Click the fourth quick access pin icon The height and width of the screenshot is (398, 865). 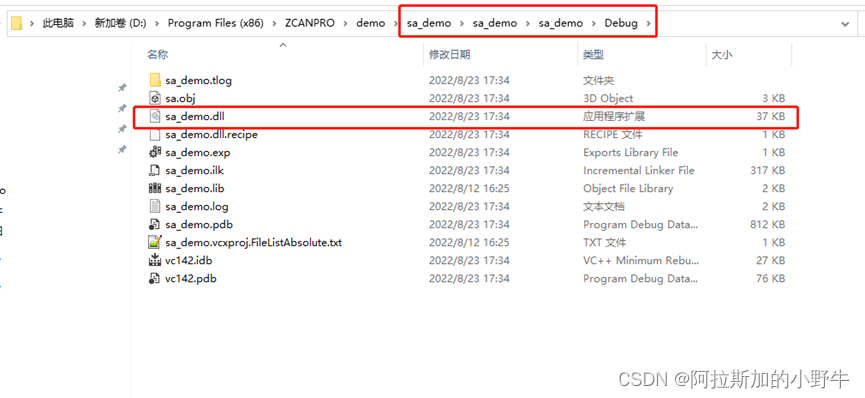[x=122, y=150]
